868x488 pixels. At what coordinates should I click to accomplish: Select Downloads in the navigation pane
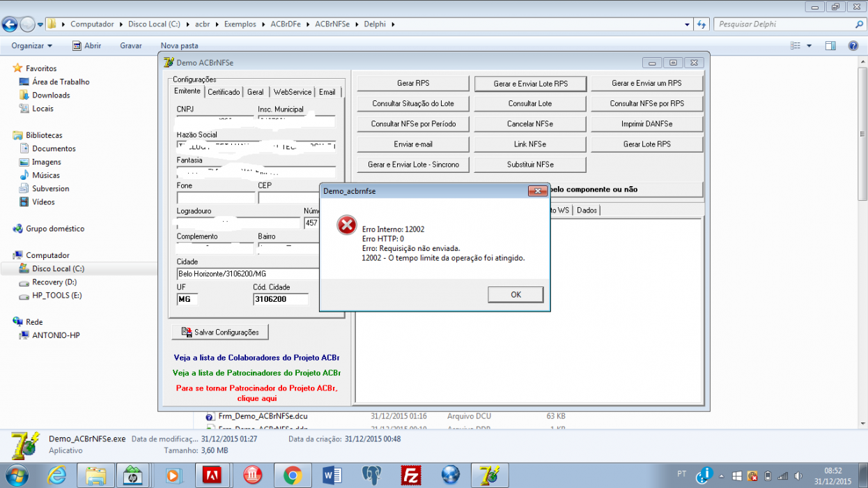[x=51, y=95]
